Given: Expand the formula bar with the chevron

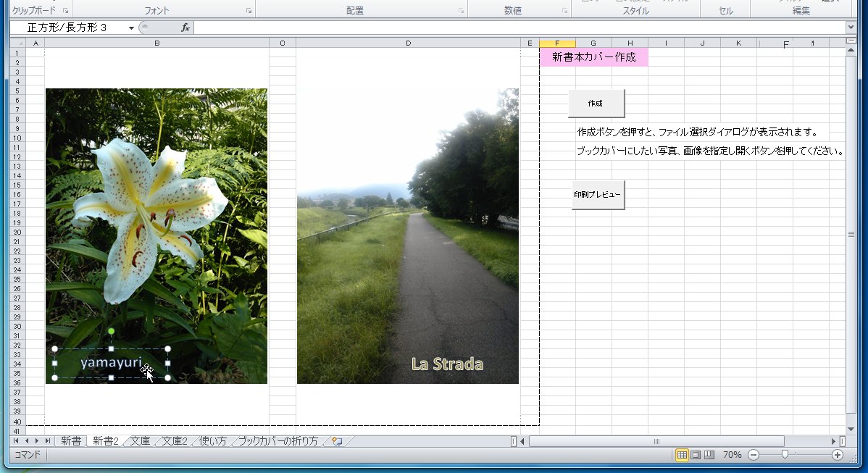Looking at the screenshot, I should 851,27.
